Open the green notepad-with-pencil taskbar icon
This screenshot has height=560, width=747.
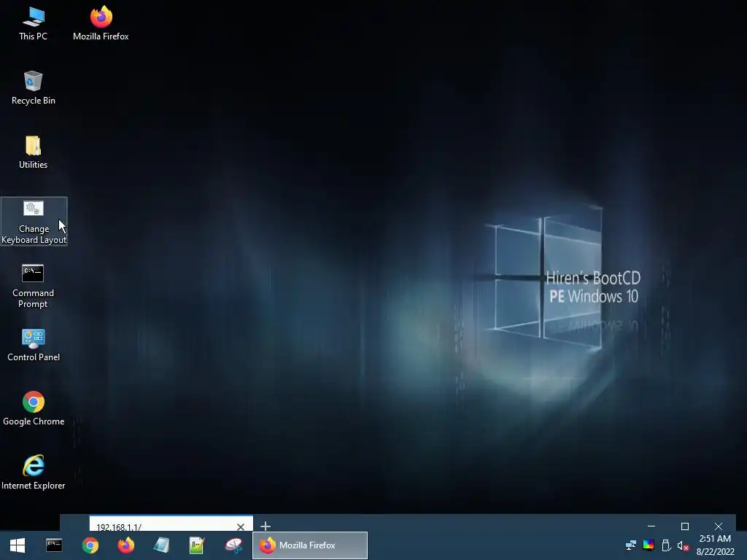point(197,545)
